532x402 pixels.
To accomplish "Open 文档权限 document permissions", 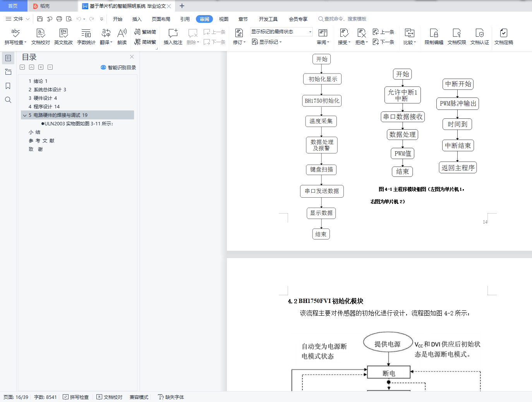I will (x=457, y=37).
